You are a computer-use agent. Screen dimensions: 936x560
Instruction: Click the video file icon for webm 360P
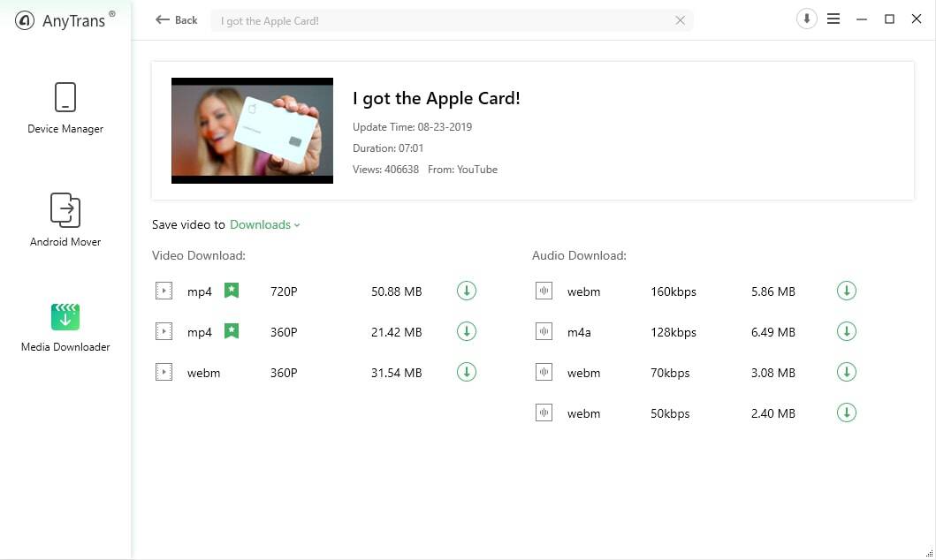coord(164,372)
